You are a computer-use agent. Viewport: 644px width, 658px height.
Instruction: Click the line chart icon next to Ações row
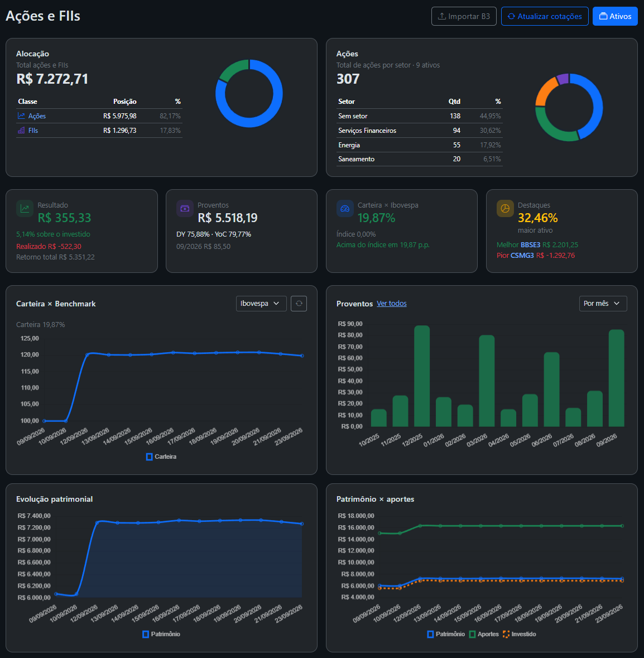click(21, 116)
